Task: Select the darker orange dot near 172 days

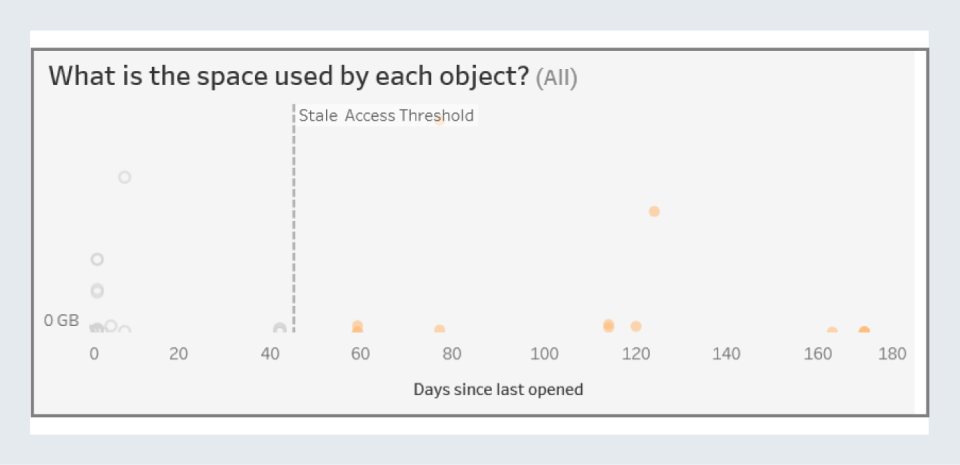Action: (x=864, y=331)
